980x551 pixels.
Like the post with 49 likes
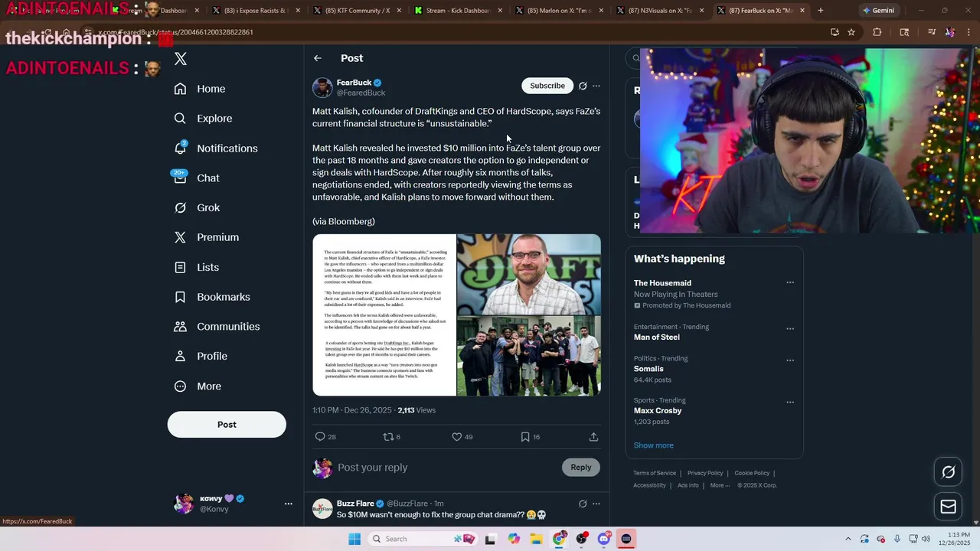pos(456,436)
